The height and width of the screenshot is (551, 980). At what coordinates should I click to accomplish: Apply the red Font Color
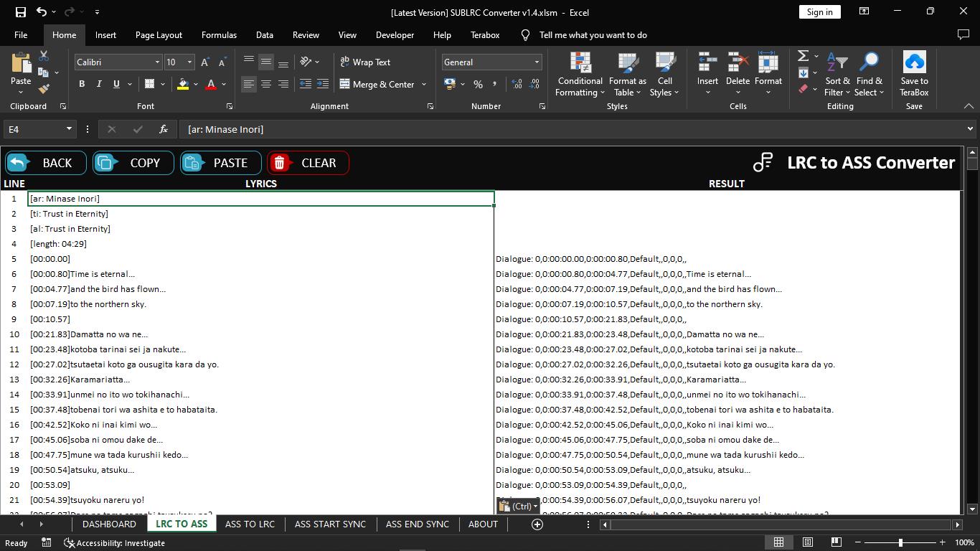click(211, 84)
